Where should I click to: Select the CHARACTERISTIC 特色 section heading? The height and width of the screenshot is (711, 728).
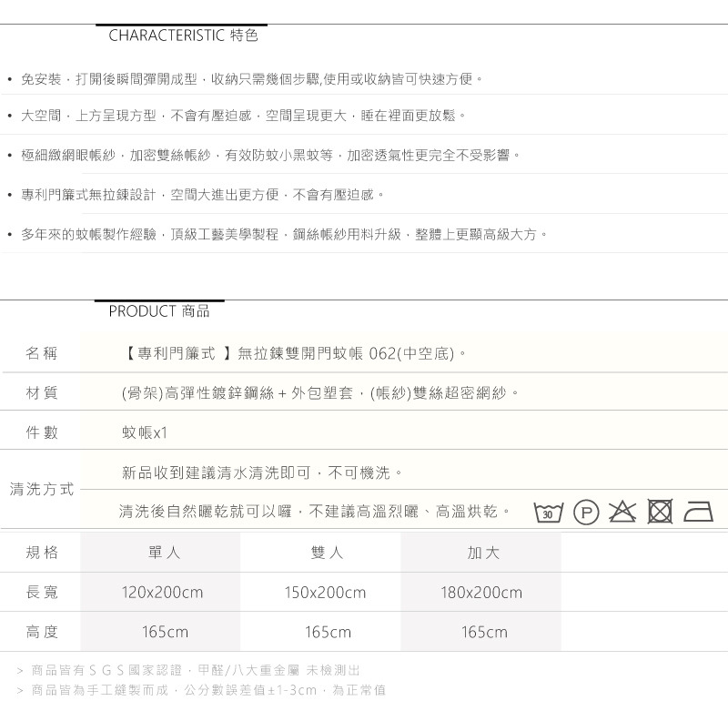[183, 36]
